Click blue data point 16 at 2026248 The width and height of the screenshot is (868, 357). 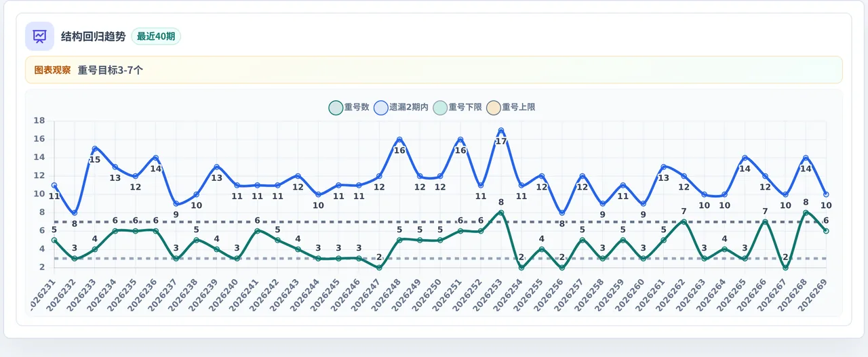tap(399, 140)
